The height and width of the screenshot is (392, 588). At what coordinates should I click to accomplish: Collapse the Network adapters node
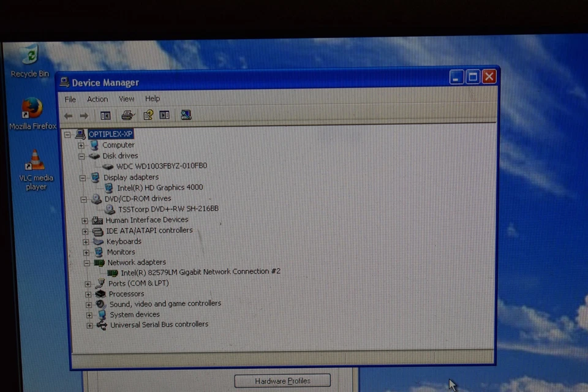click(86, 262)
